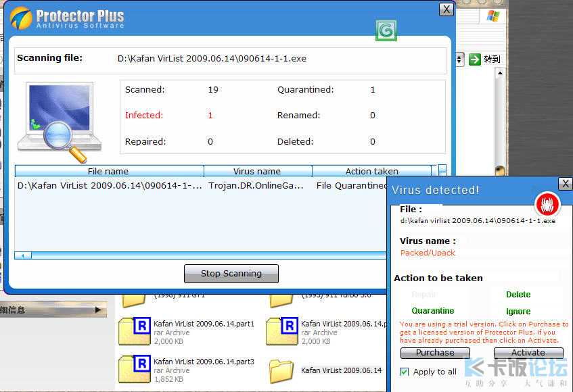Open the Kafan VirList 2009.06.14.part1 rar icon
The height and width of the screenshot is (392, 573).
pos(135,331)
